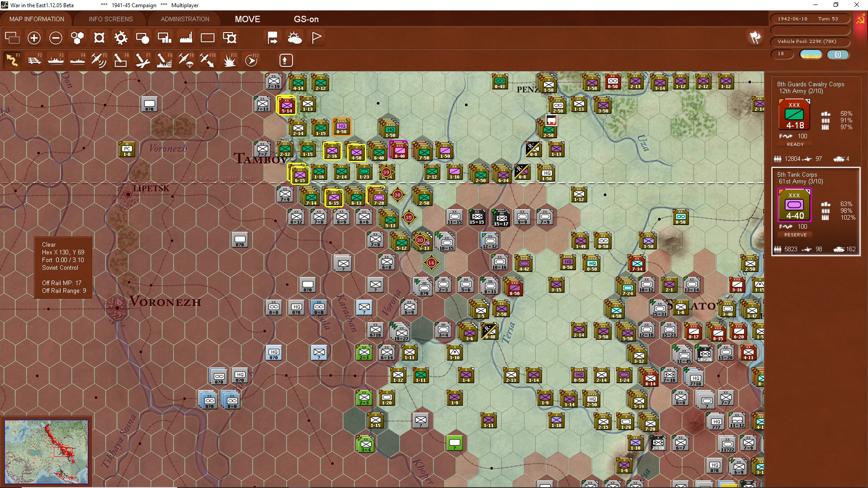868x488 pixels.
Task: Open the INFO SCREENS tab
Action: (x=111, y=19)
